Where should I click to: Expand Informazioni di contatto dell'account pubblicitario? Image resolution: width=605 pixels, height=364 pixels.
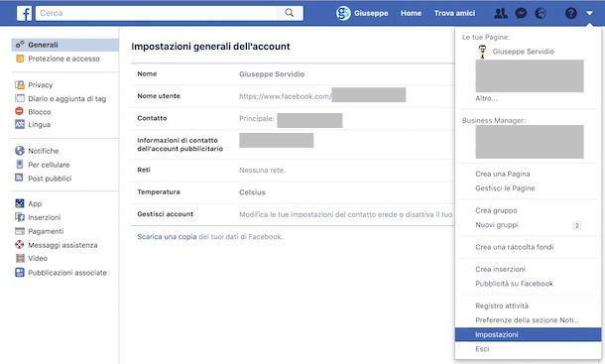click(293, 145)
